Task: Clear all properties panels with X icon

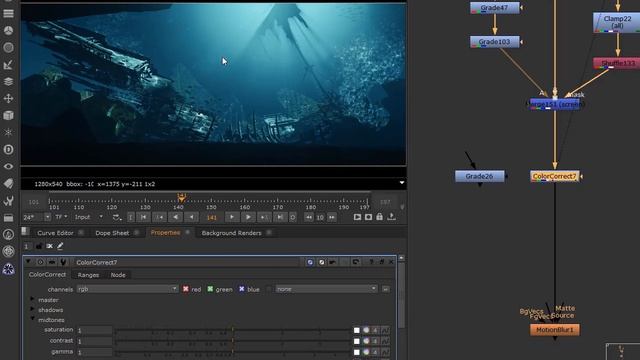Action: pyautogui.click(x=49, y=246)
